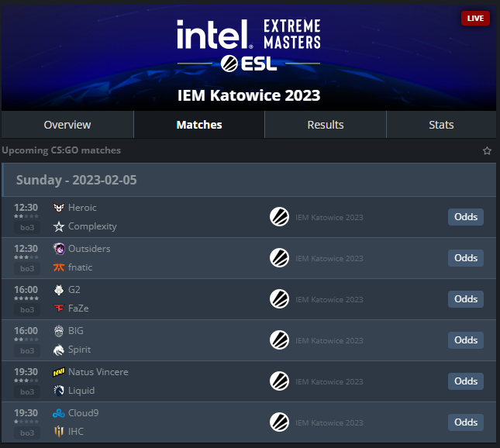This screenshot has width=500, height=448.
Task: Switch to the Results tab
Action: click(326, 125)
